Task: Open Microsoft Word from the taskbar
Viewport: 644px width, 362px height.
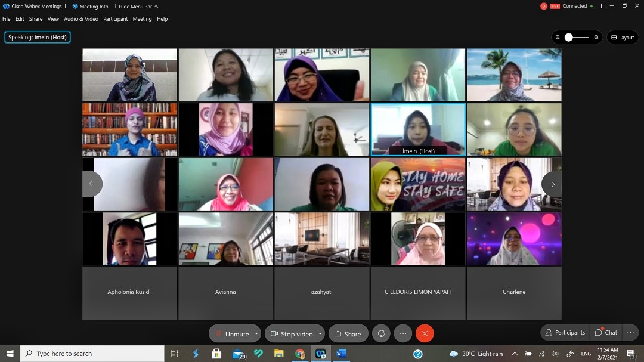Action: (x=341, y=354)
